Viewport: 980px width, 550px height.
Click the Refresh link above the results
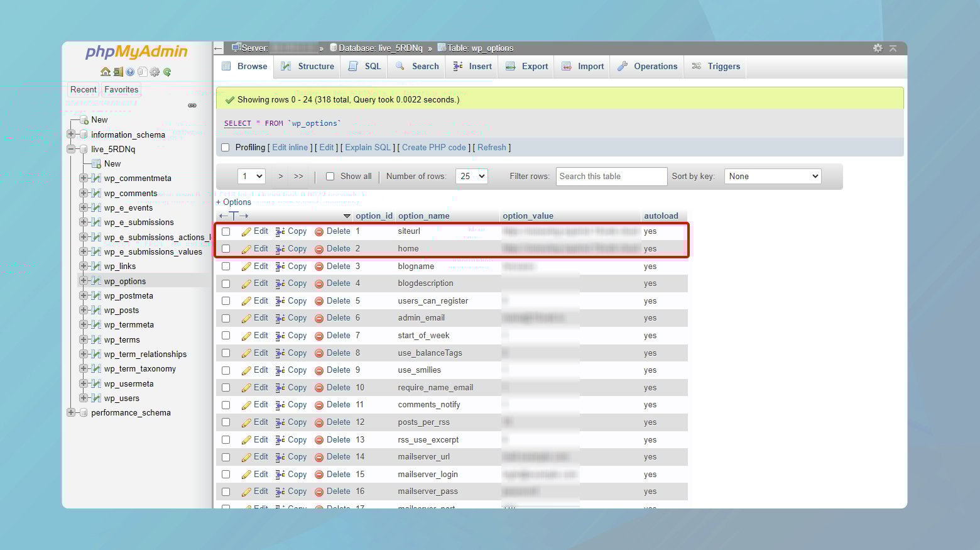pos(492,147)
